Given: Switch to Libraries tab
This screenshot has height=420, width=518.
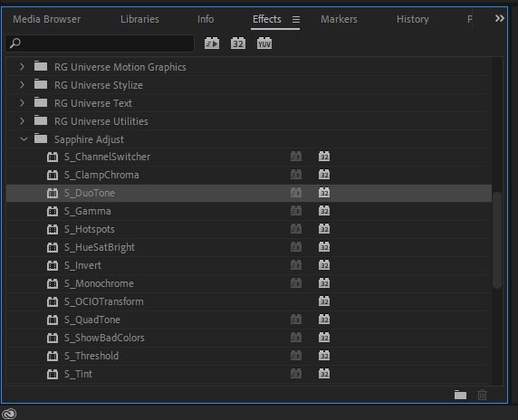Looking at the screenshot, I should tap(139, 19).
